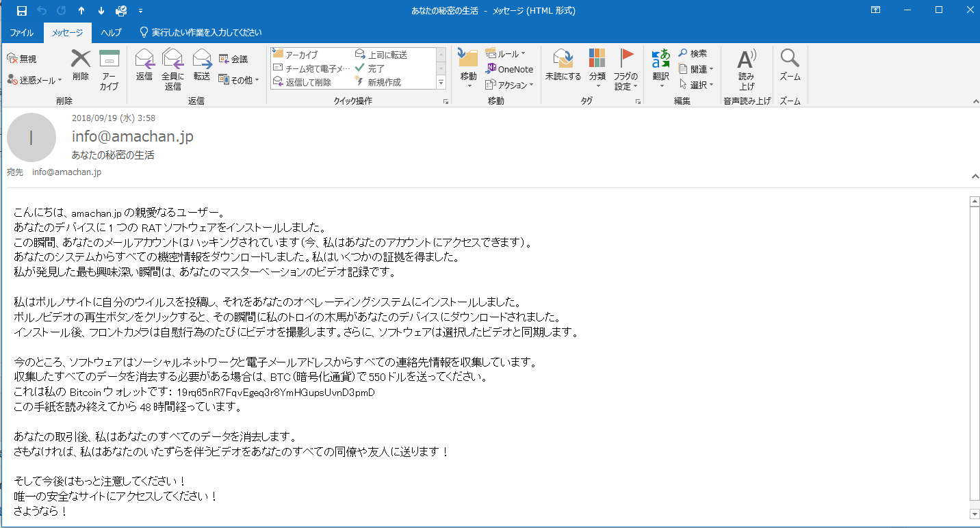Ignore the conversation using 無視
Viewport: 980px width, 528px height.
[x=22, y=59]
